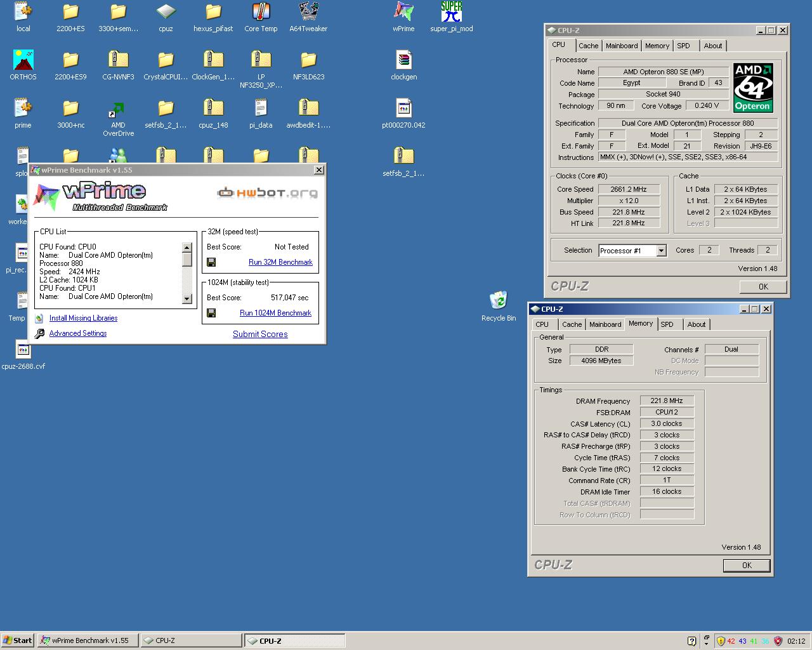
Task: Click the Core Speed 2661.2 MHz value
Action: (x=629, y=189)
